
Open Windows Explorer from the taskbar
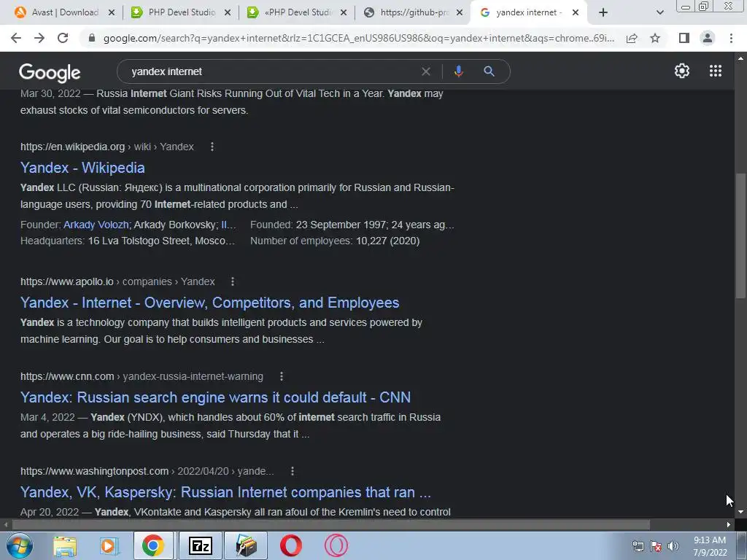pyautogui.click(x=65, y=545)
